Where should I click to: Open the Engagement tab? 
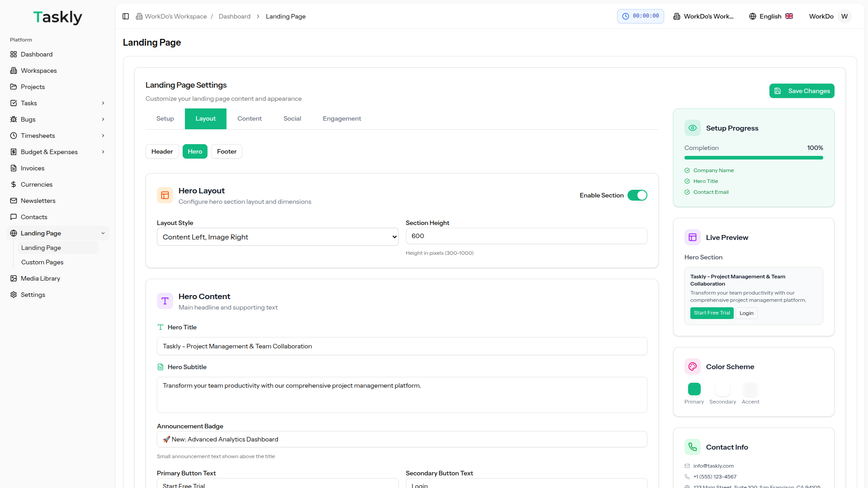(x=342, y=118)
